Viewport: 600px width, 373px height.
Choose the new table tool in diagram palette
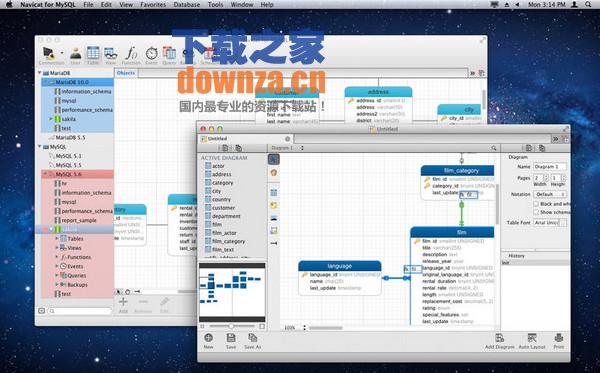click(274, 192)
